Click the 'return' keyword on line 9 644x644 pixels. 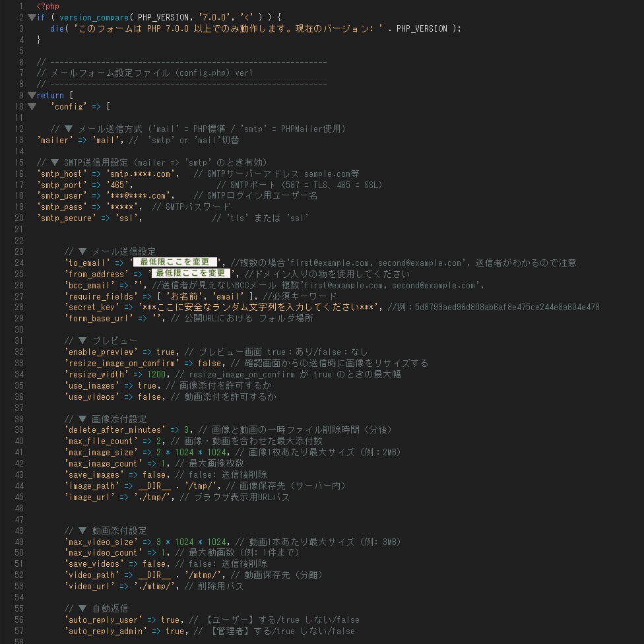tap(50, 95)
